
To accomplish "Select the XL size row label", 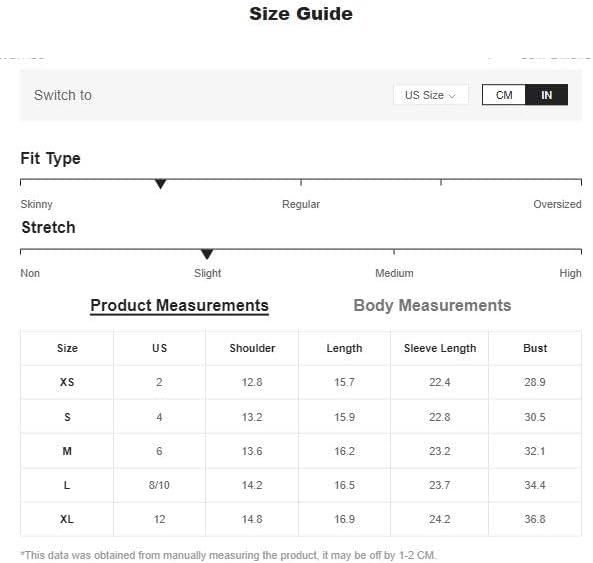I will click(x=67, y=519).
